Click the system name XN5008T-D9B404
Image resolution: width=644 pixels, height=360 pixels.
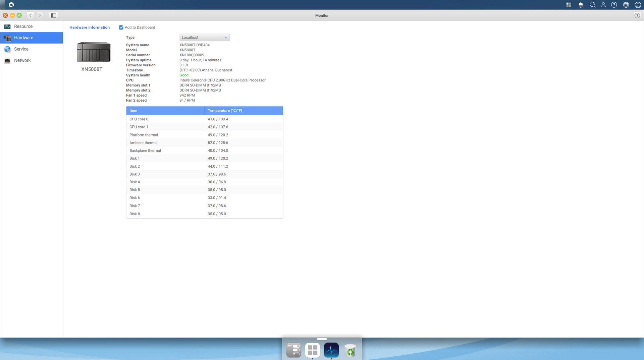click(x=195, y=45)
